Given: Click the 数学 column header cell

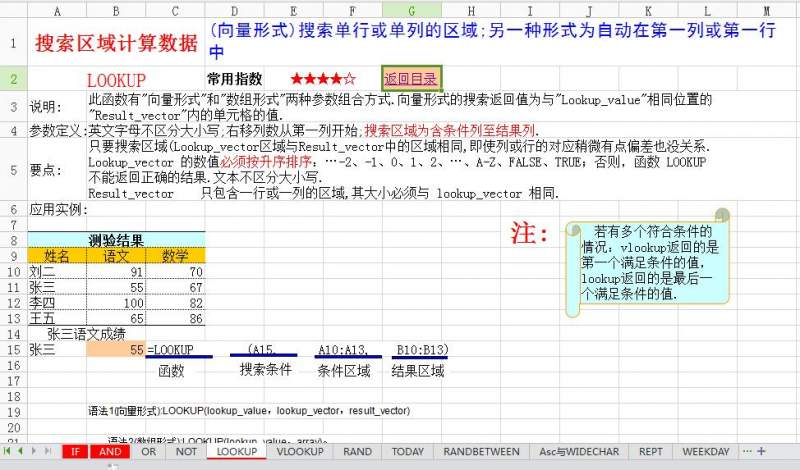Looking at the screenshot, I should [175, 256].
